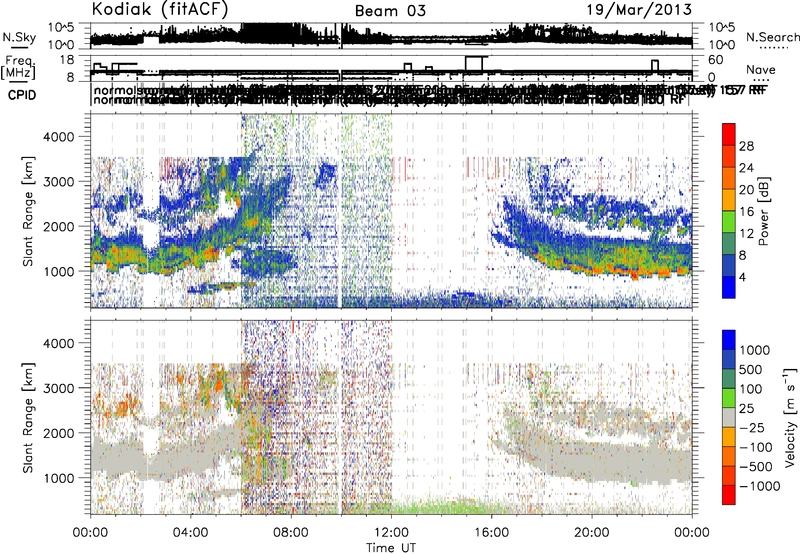Click the 'N.Search' legend label
The width and height of the screenshot is (800, 554).
(x=772, y=37)
